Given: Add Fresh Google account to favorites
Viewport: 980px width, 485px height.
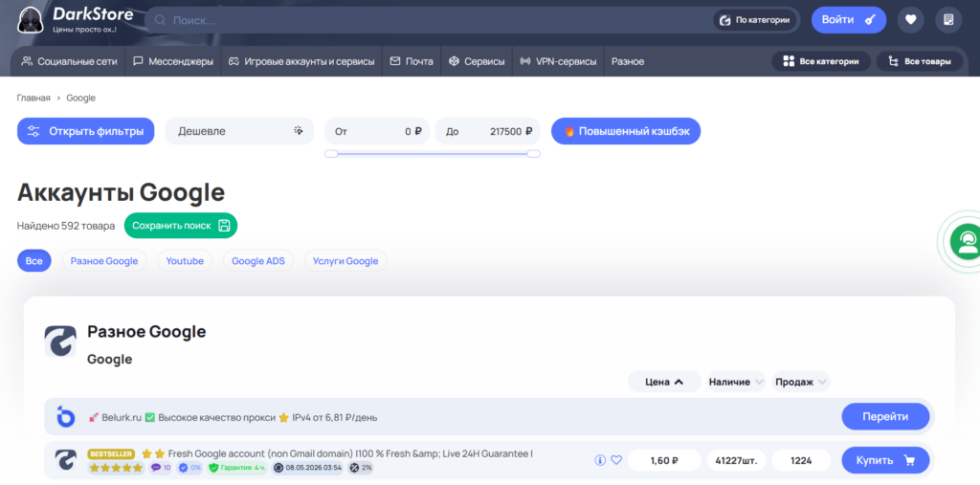Looking at the screenshot, I should [x=616, y=461].
